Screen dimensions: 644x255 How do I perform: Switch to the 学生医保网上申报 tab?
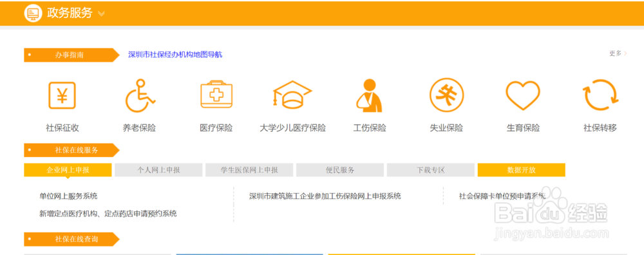[x=249, y=170]
